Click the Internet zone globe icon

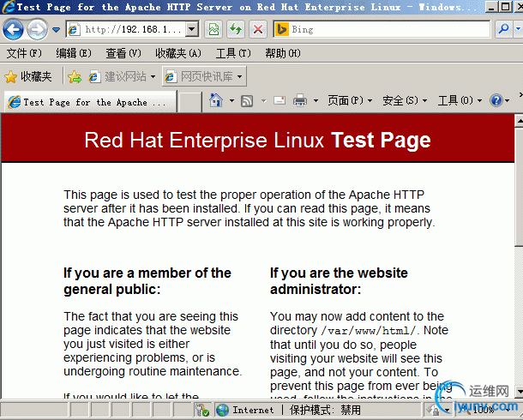pyautogui.click(x=222, y=410)
